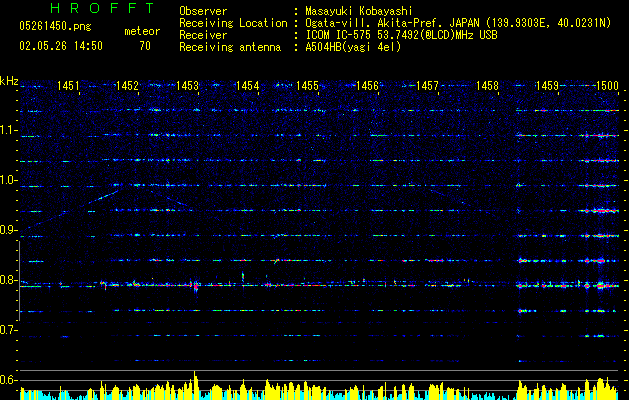Click the 1456 time marker

367,85
